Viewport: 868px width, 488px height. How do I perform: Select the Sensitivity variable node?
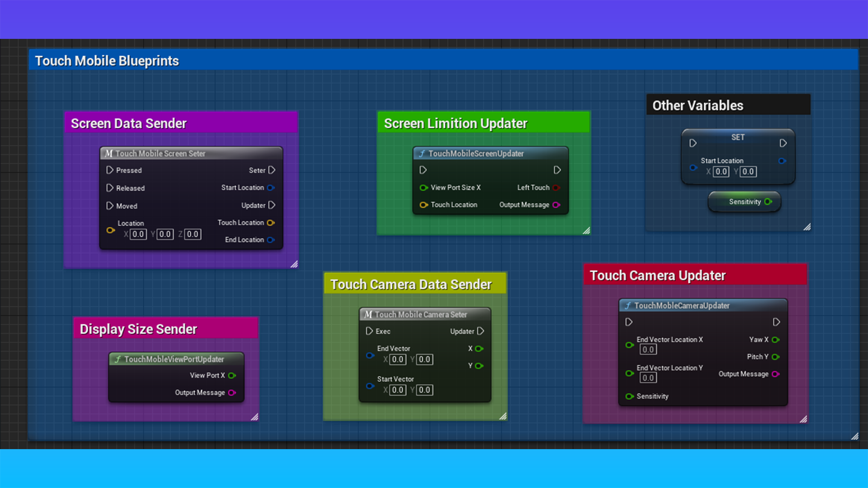tap(744, 202)
